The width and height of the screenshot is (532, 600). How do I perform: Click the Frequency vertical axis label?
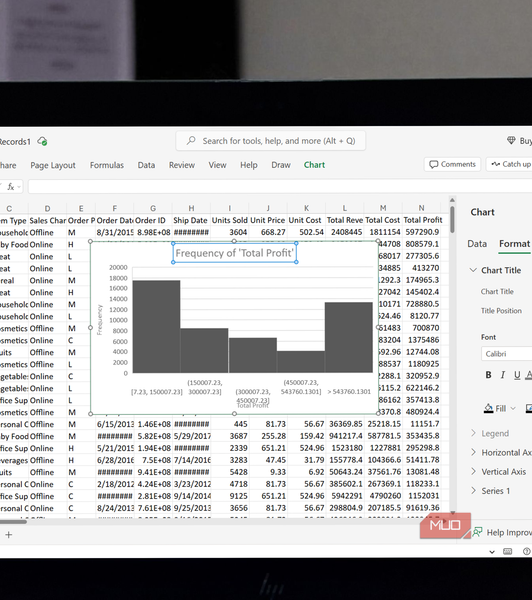click(x=100, y=320)
